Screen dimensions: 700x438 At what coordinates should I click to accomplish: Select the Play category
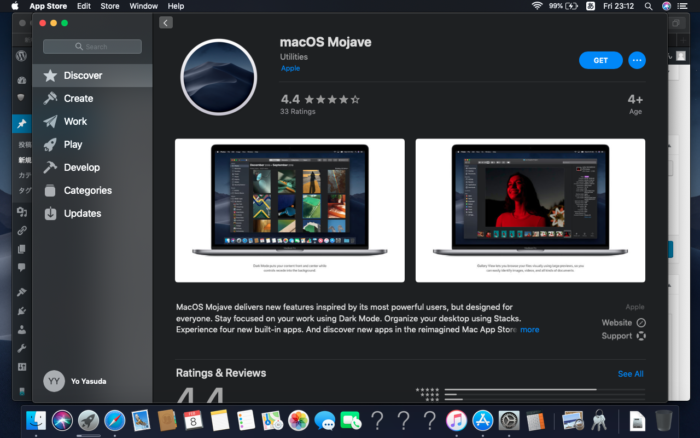73,145
